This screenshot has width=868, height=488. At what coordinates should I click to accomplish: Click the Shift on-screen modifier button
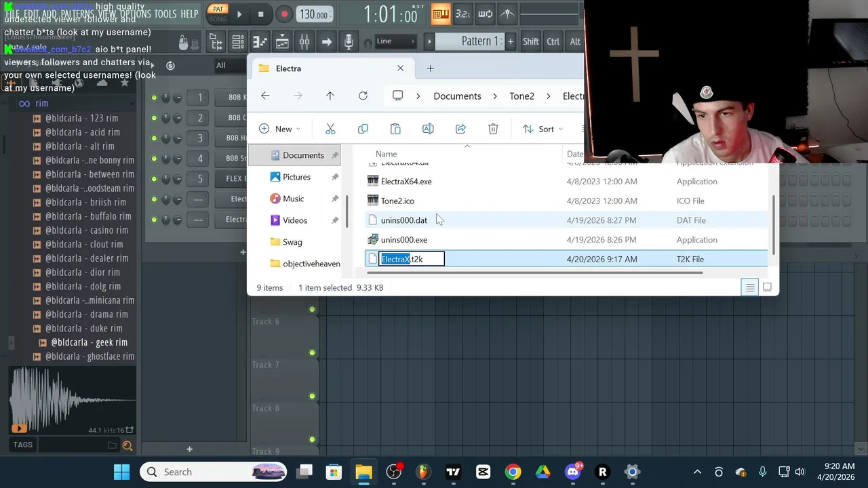(531, 41)
